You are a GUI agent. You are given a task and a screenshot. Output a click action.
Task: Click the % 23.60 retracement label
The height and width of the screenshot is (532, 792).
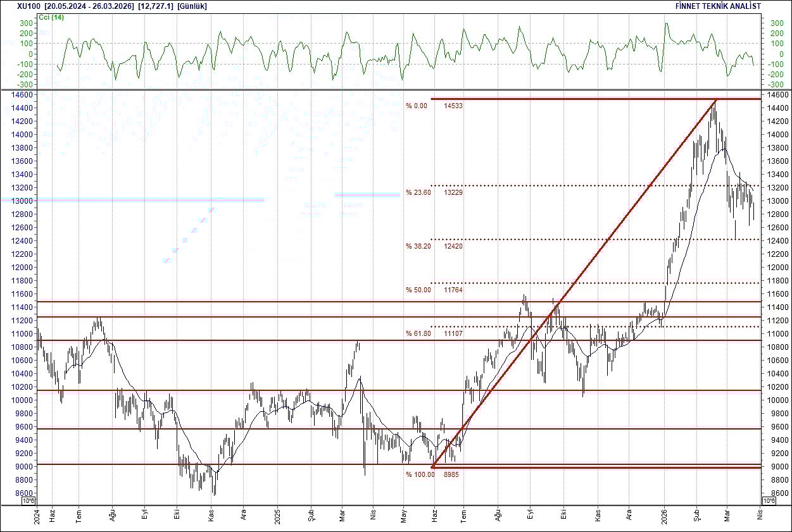click(418, 193)
